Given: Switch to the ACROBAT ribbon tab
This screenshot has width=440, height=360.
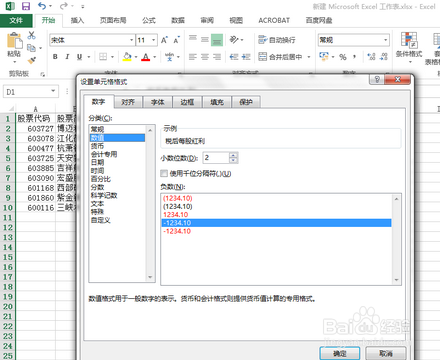Looking at the screenshot, I should pyautogui.click(x=274, y=20).
